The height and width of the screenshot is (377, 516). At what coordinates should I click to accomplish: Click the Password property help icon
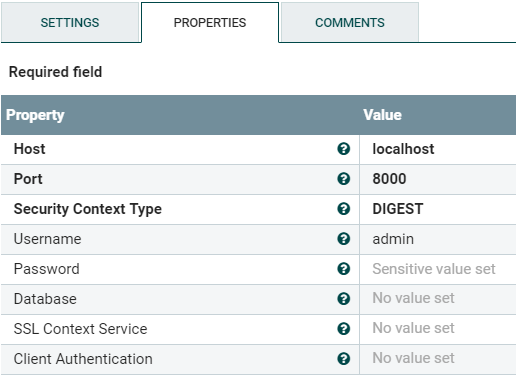pos(343,269)
